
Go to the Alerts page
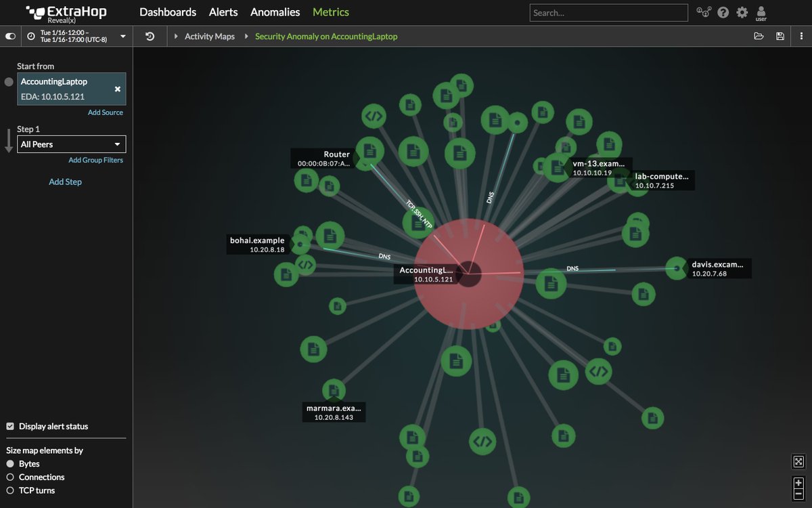(223, 12)
